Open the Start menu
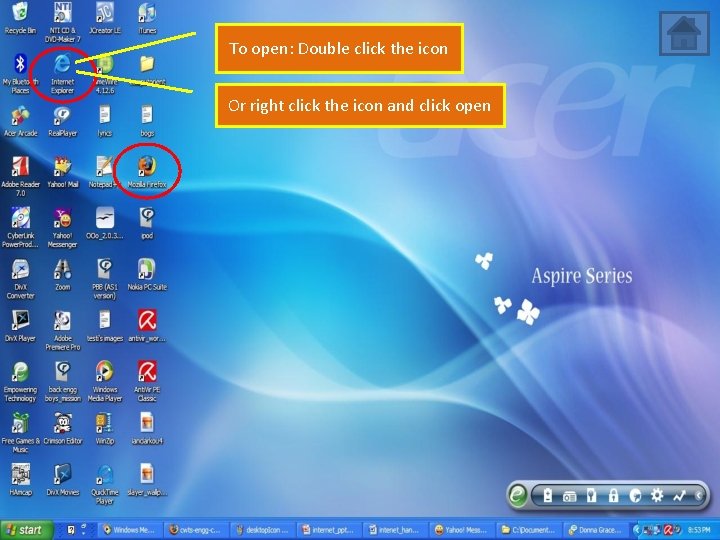The height and width of the screenshot is (540, 720). point(27,530)
